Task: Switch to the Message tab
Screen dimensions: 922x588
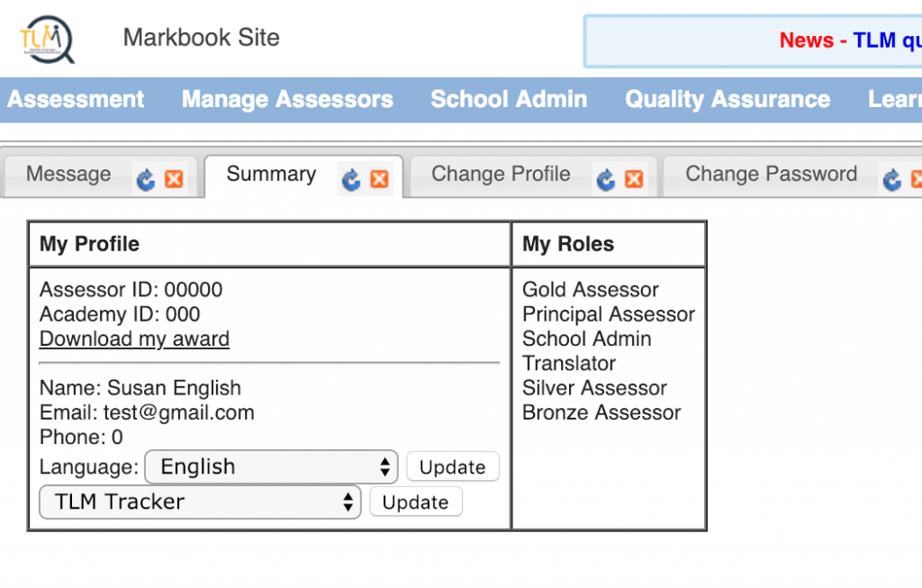Action: pos(68,174)
